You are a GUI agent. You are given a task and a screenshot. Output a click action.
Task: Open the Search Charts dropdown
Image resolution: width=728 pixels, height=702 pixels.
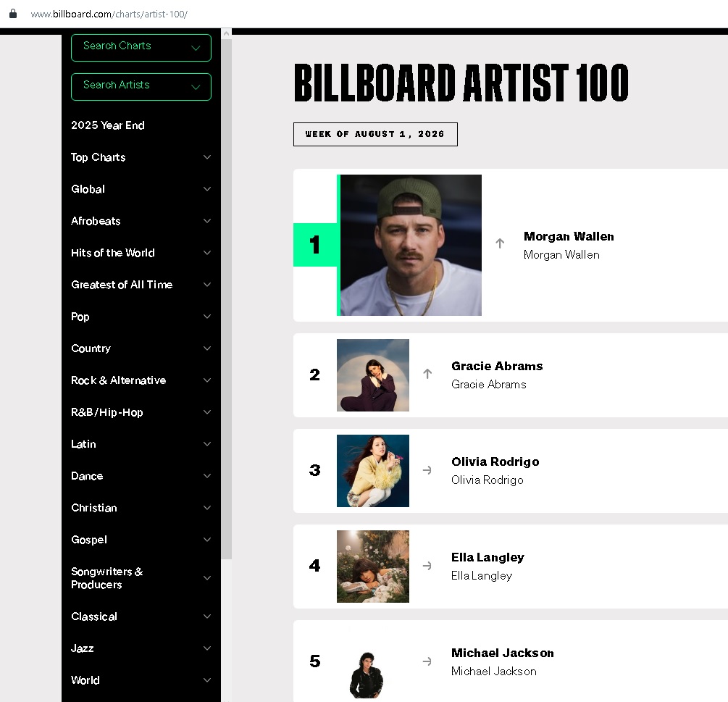pos(141,48)
